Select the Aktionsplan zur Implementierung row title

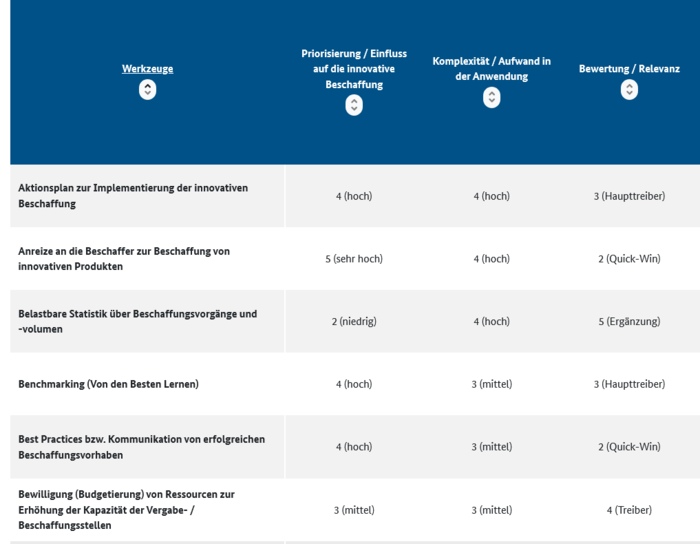[x=133, y=196]
